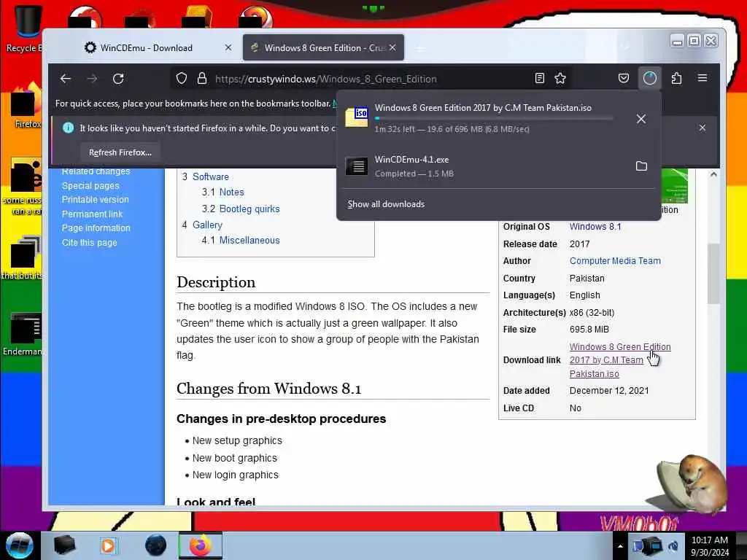The image size is (747, 560).
Task: Toggle the downloads progress icon in toolbar
Action: pos(650,78)
